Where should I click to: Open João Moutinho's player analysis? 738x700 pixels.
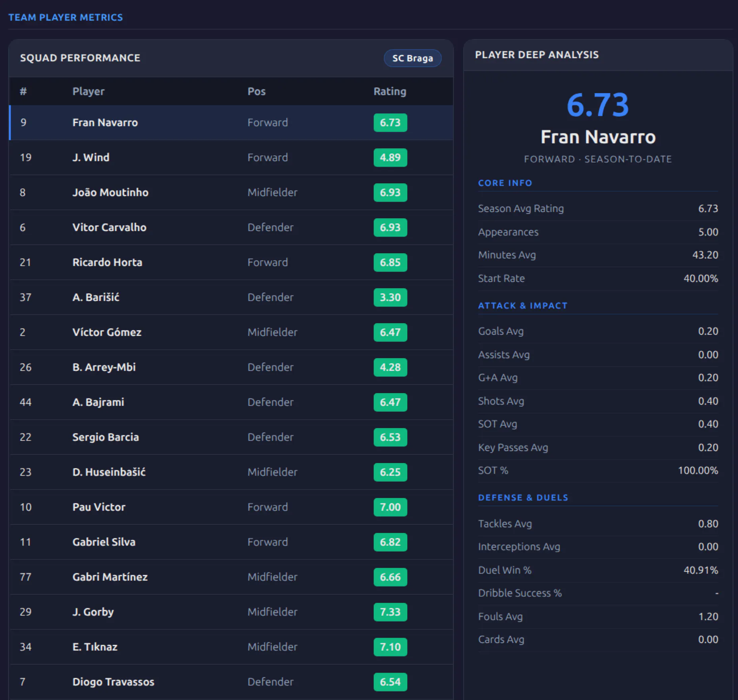[231, 192]
